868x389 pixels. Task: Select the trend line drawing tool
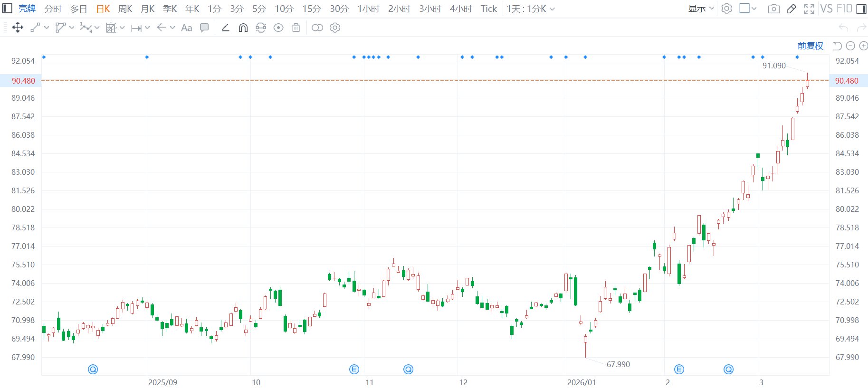(35, 28)
